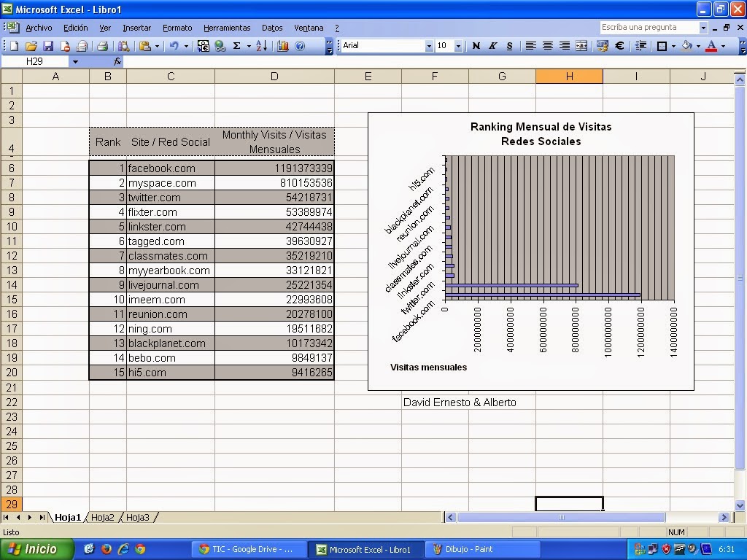Viewport: 747px width, 560px height.
Task: Launch Firefox from the quick launch bar
Action: (107, 550)
